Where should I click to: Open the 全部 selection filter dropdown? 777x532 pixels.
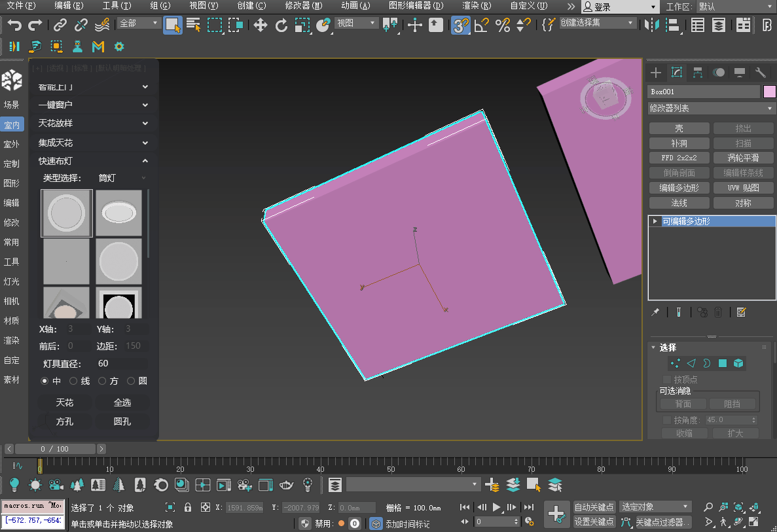139,24
